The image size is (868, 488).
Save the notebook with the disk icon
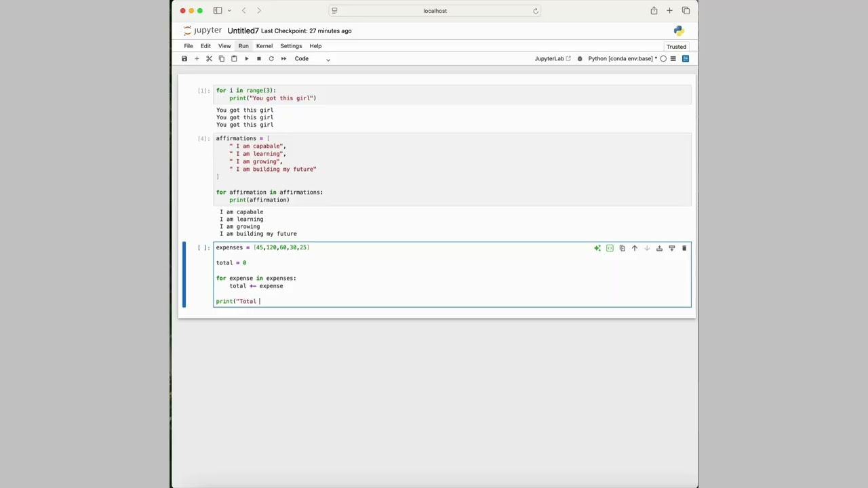[184, 59]
